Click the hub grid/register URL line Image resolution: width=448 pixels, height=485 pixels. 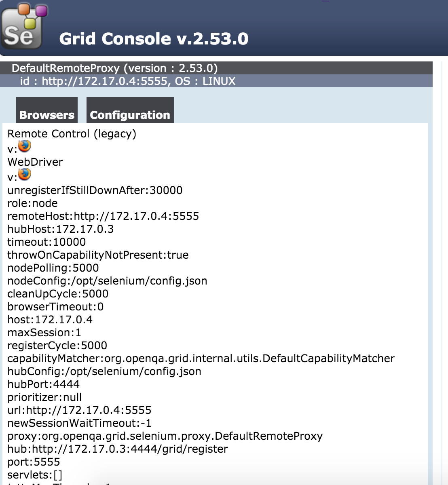(118, 449)
